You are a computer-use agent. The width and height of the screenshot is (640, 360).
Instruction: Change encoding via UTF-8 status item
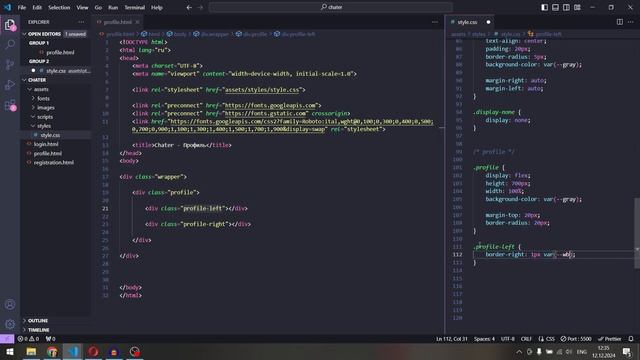point(508,339)
